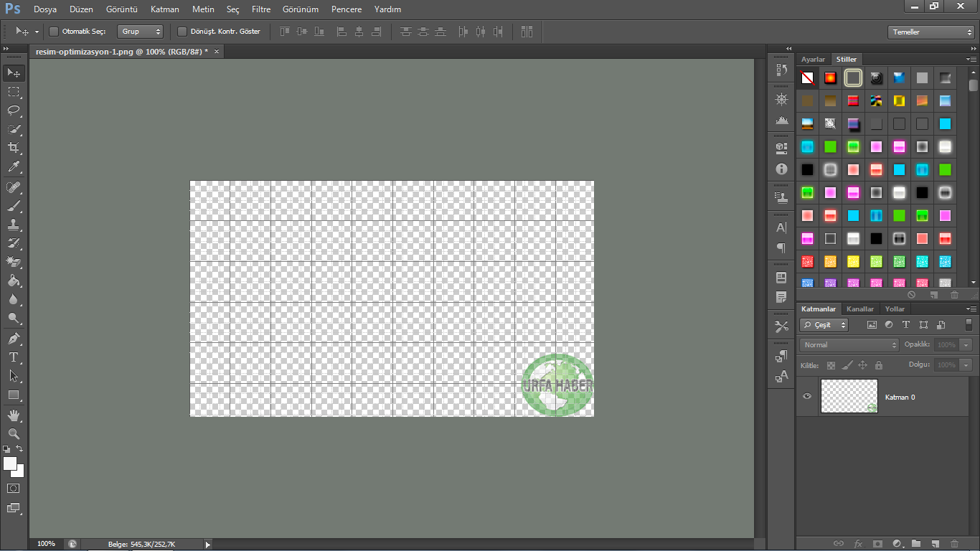Enable the Otomatik Seç checkbox
The height and width of the screenshot is (551, 980).
[54, 32]
